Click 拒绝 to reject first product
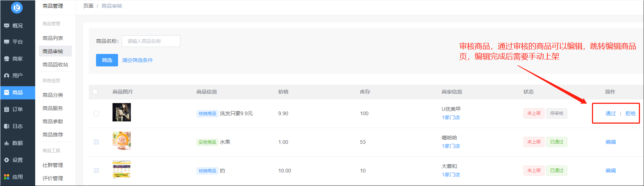 [630, 113]
